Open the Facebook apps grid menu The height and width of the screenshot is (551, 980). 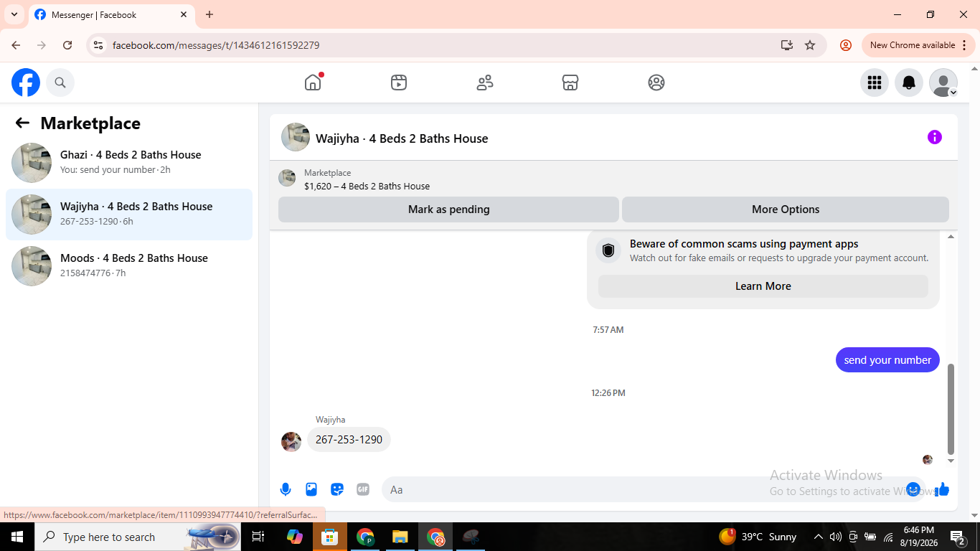pyautogui.click(x=875, y=83)
